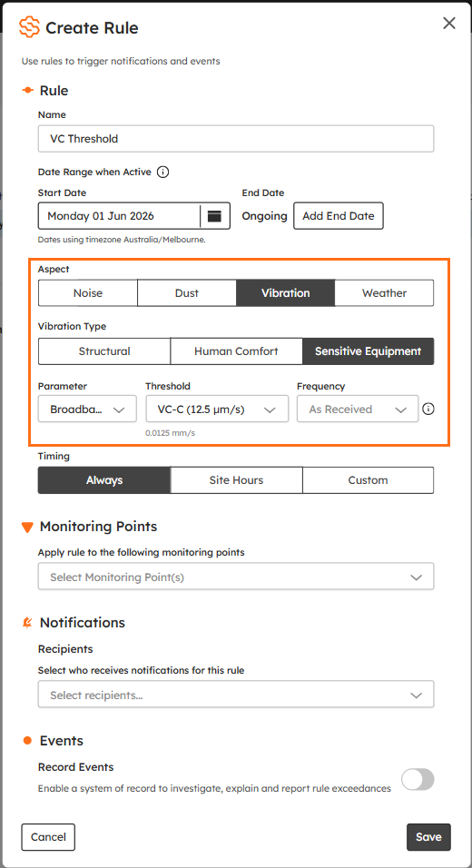Screen dimensions: 472x868
Task: Click the Monitoring Points orange triangle icon
Action: pos(27,527)
